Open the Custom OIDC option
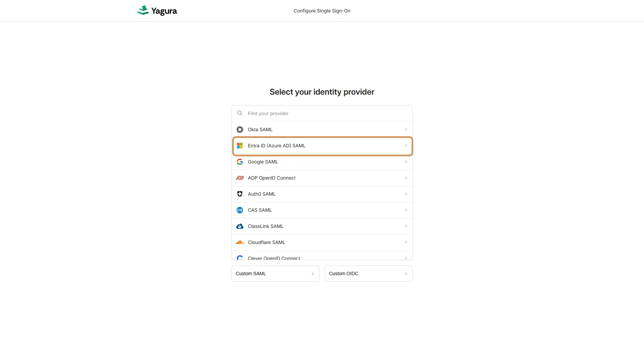 point(368,274)
